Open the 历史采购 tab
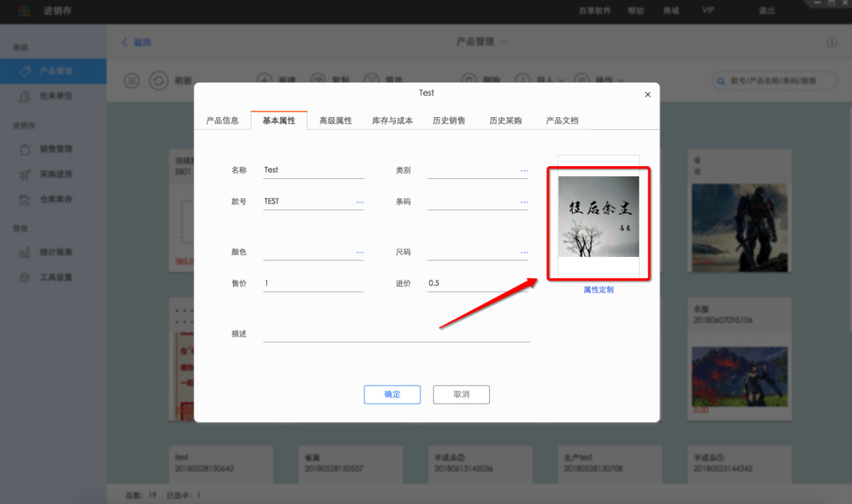The width and height of the screenshot is (852, 504). coord(506,121)
